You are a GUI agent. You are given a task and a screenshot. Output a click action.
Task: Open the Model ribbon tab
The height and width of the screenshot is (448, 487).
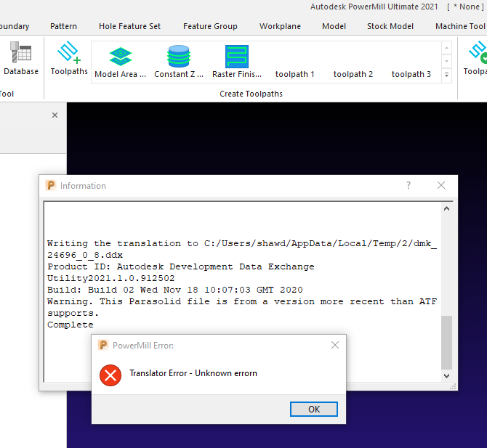(x=334, y=26)
